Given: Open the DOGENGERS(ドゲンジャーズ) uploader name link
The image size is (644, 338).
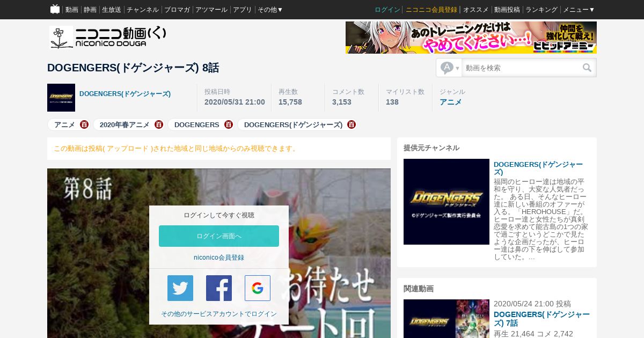Looking at the screenshot, I should [x=125, y=94].
